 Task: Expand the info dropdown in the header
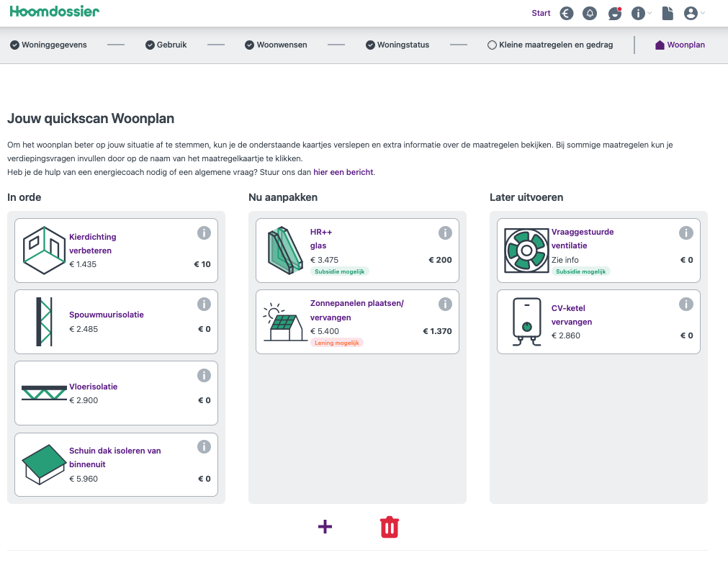[x=641, y=13]
